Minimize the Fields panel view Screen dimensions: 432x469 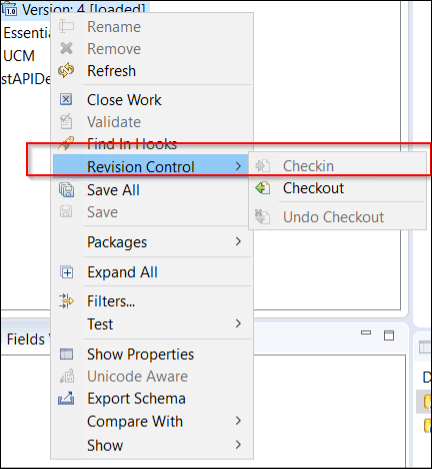click(x=366, y=333)
